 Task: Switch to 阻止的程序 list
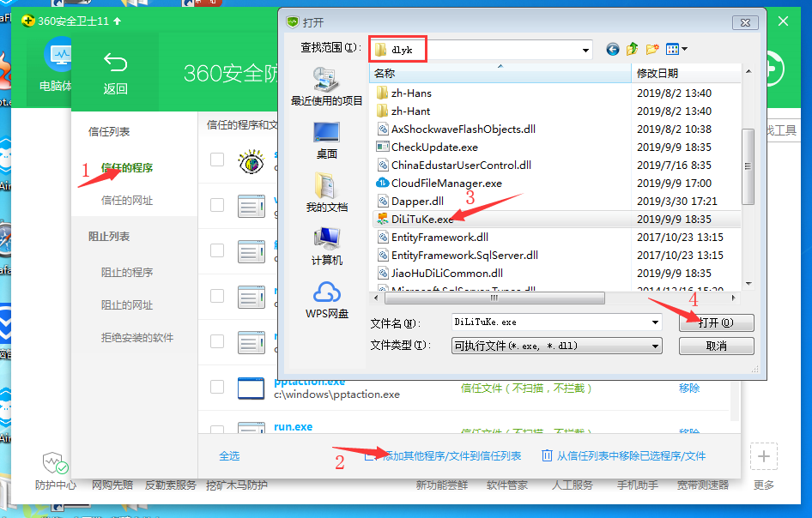click(127, 273)
